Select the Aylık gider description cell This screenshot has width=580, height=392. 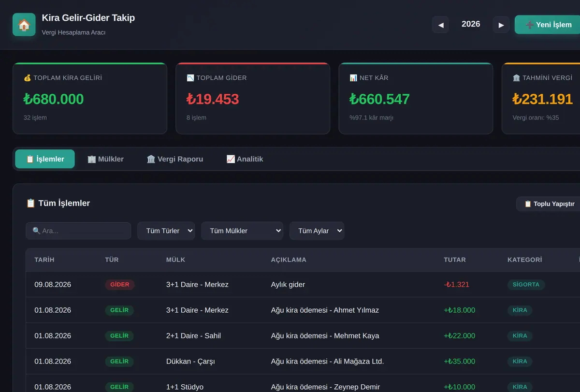pos(288,285)
